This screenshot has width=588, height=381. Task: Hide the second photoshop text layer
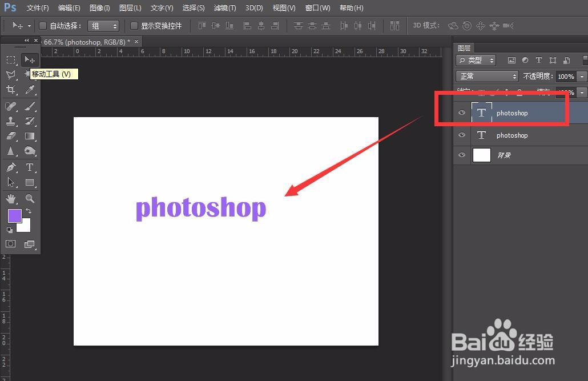462,135
